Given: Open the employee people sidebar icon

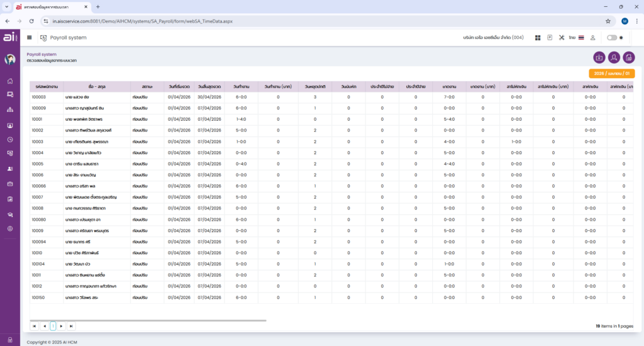Looking at the screenshot, I should (10, 169).
